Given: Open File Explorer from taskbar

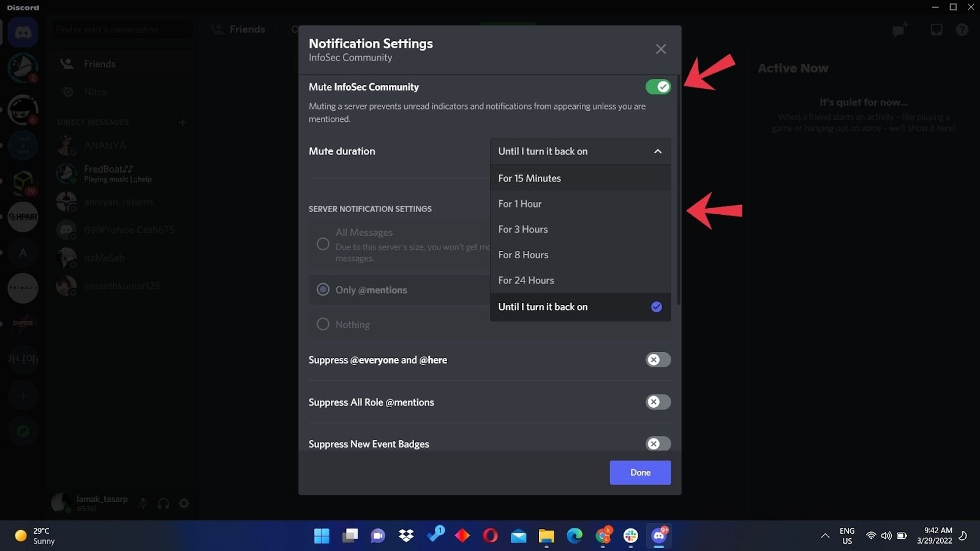Looking at the screenshot, I should click(x=546, y=536).
